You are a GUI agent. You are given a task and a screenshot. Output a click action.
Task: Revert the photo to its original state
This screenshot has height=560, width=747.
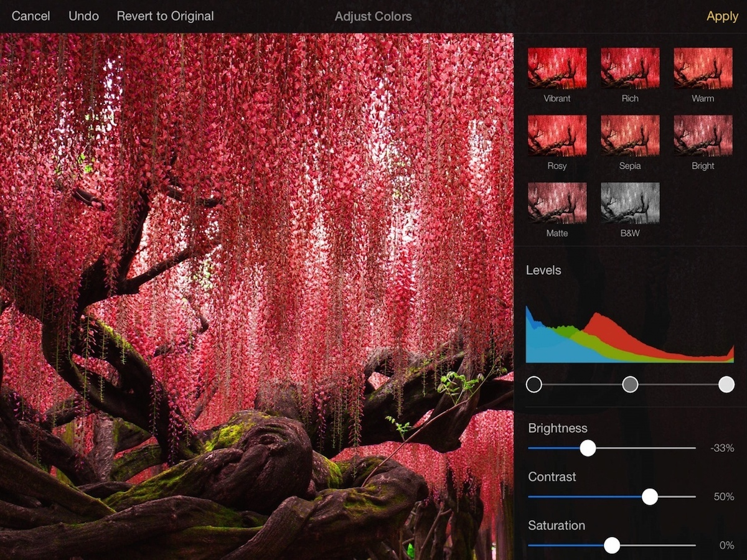pos(165,16)
